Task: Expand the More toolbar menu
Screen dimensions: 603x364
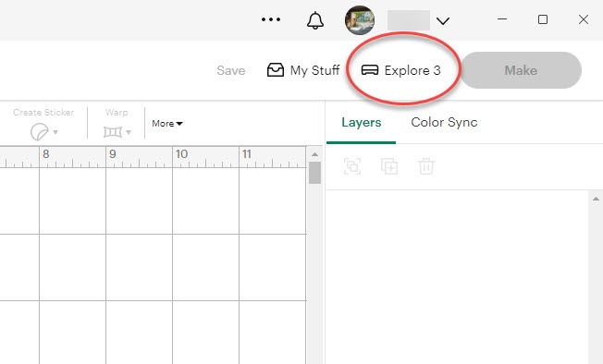Action: point(167,123)
